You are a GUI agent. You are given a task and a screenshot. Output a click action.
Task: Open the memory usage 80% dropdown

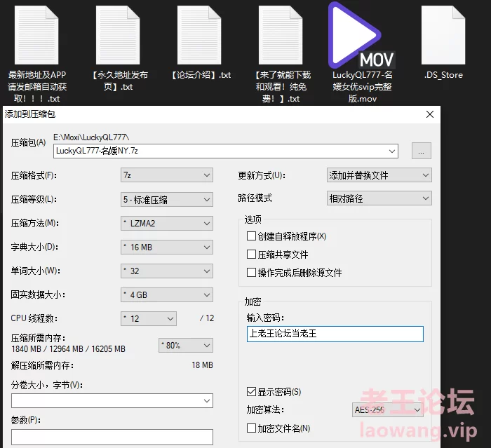(186, 346)
